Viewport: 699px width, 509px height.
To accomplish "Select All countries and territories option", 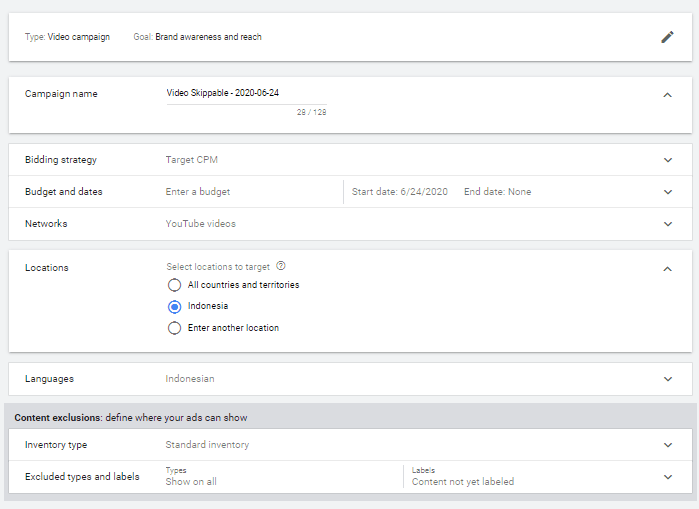I will pos(175,285).
